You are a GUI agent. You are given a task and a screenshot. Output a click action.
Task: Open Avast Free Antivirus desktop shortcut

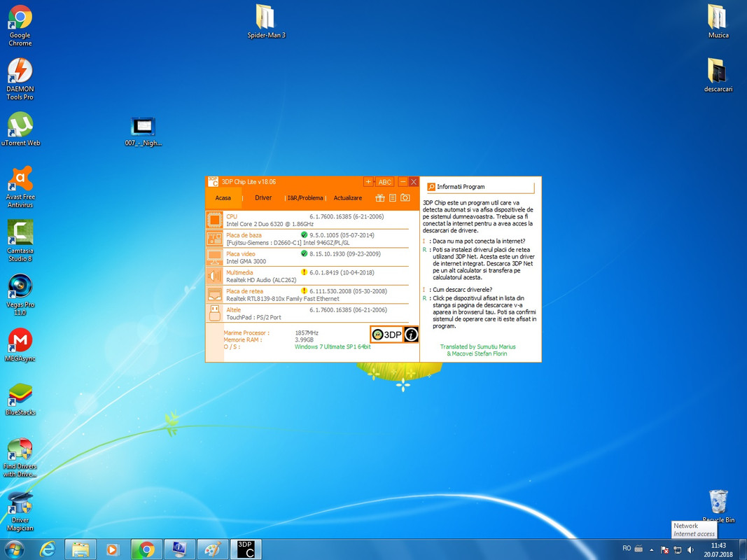tap(20, 187)
